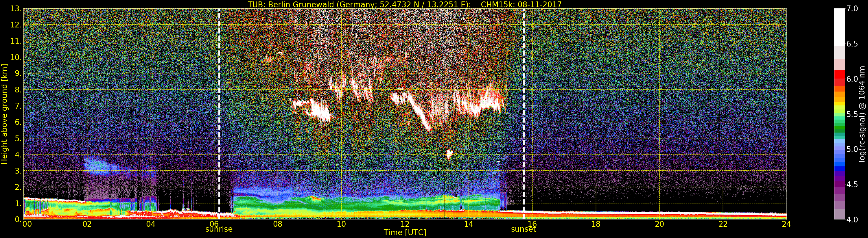
Task: Click the sunset label under the time axis
Action: coord(523,229)
